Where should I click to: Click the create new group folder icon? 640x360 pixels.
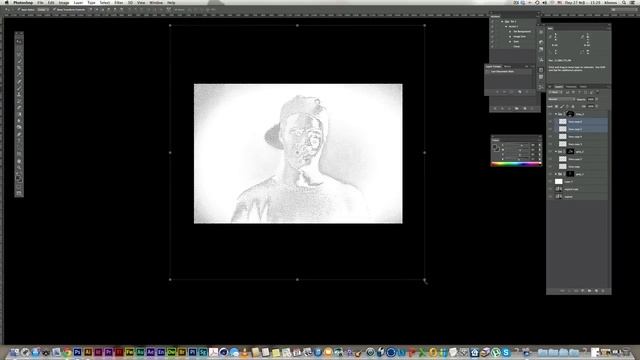point(589,291)
